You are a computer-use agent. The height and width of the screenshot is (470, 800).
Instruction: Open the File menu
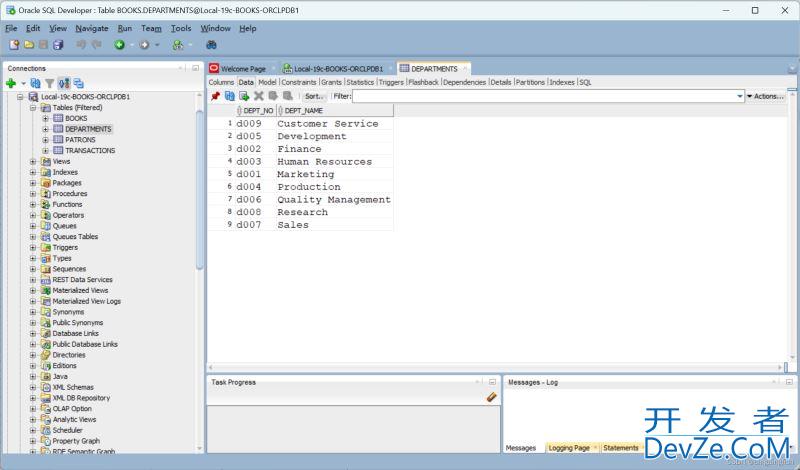tap(11, 28)
